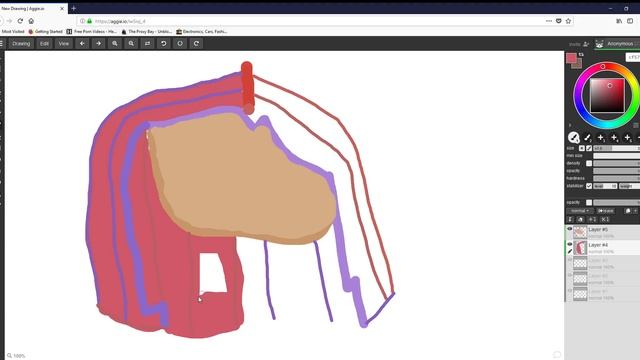Click the erase layer button
Image resolution: width=640 pixels, height=360 pixels.
606,211
